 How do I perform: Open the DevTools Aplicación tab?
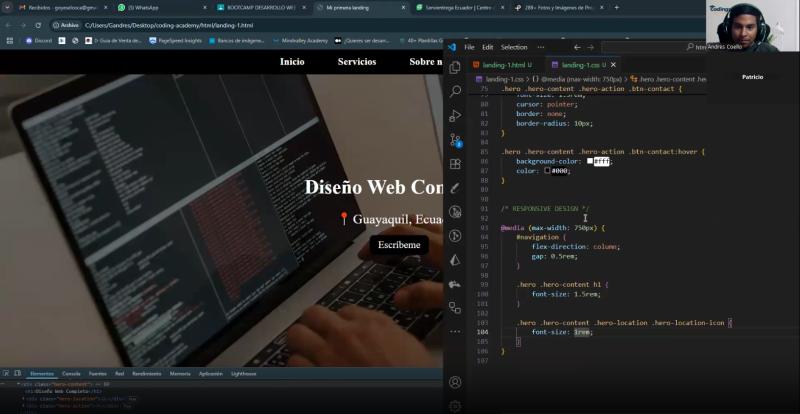click(211, 374)
